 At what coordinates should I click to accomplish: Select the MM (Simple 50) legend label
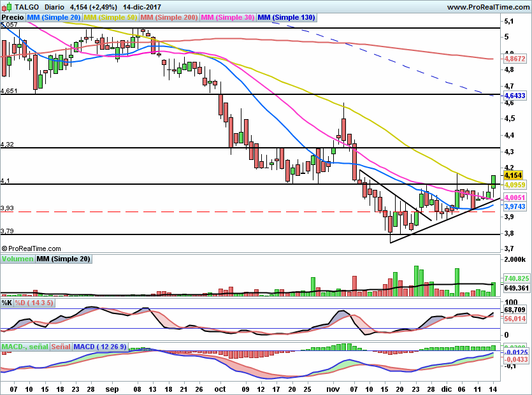click(110, 17)
